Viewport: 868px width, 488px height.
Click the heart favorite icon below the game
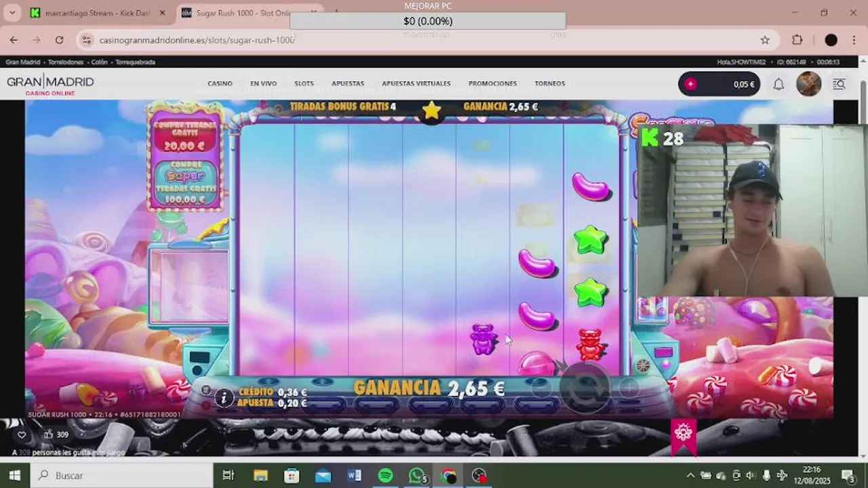pyautogui.click(x=22, y=435)
